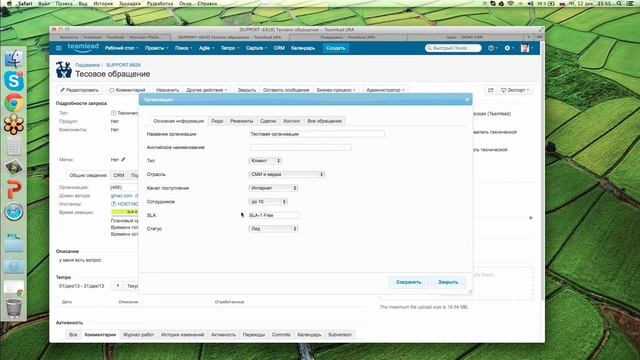Switch to the Хостинг tab
The width and height of the screenshot is (640, 360).
(x=291, y=121)
